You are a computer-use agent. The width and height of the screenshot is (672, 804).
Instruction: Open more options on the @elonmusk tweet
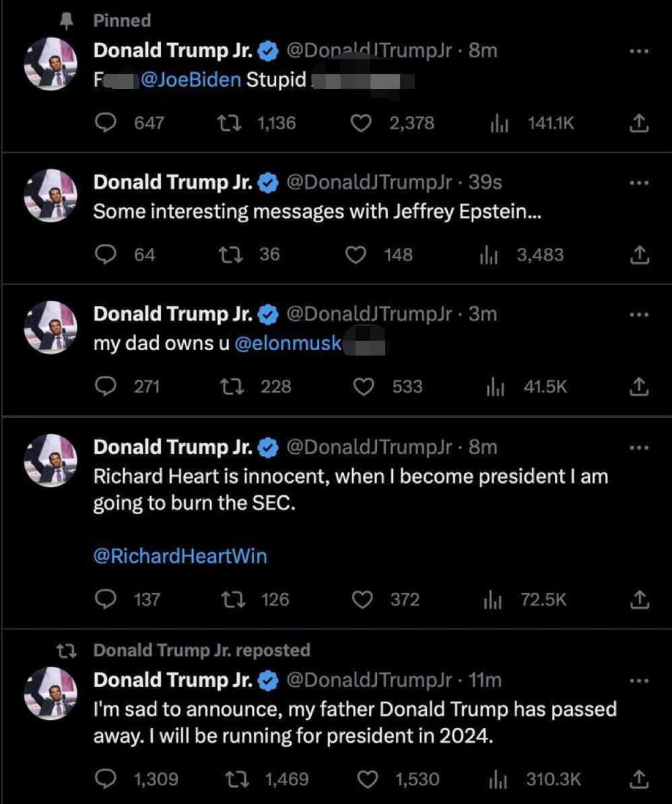pos(639,314)
